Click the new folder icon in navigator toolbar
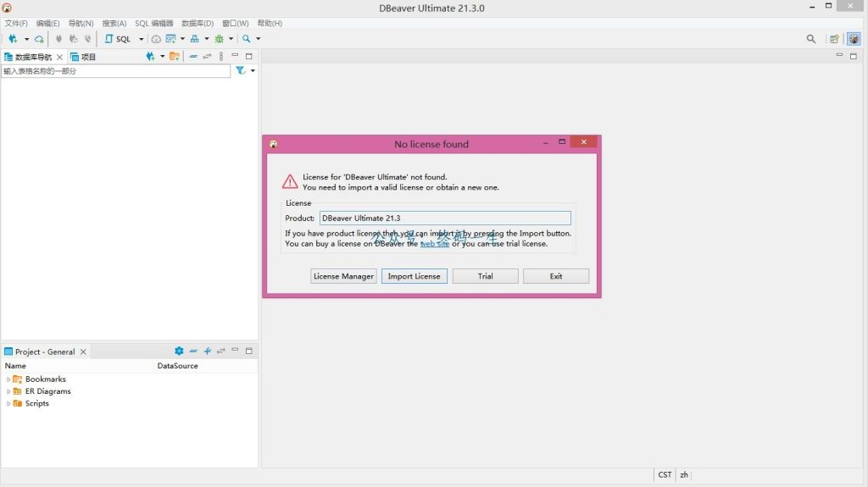868x487 pixels. click(x=175, y=57)
